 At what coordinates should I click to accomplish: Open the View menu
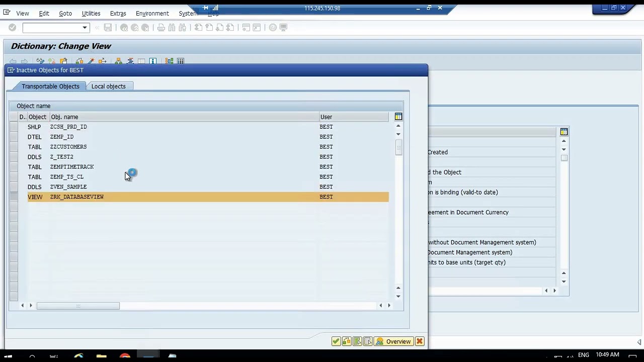[22, 14]
